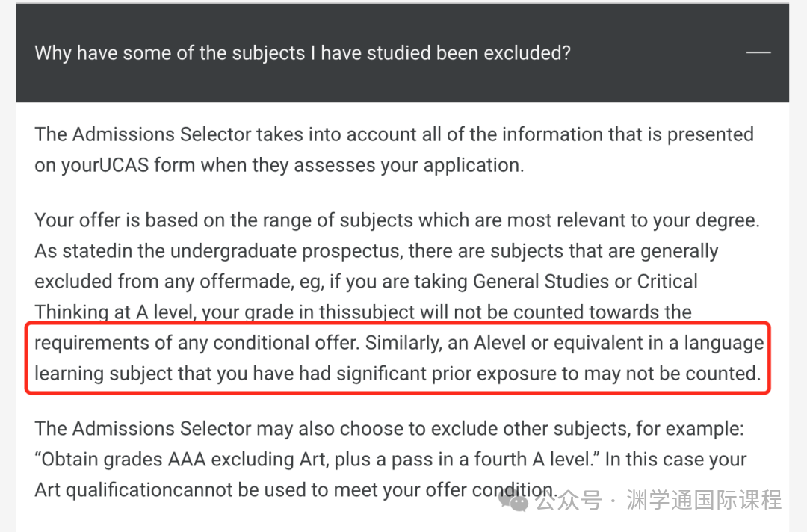Click the excluded subjects question header
Image resolution: width=807 pixels, height=532 pixels.
(x=303, y=53)
